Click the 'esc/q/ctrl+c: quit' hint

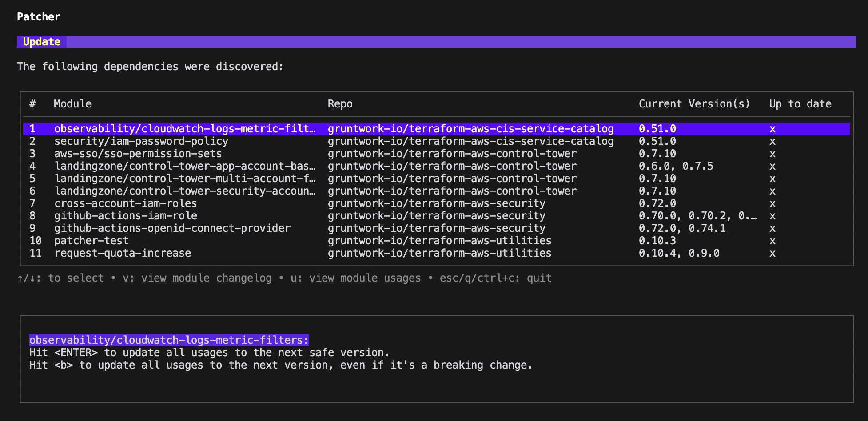[495, 278]
